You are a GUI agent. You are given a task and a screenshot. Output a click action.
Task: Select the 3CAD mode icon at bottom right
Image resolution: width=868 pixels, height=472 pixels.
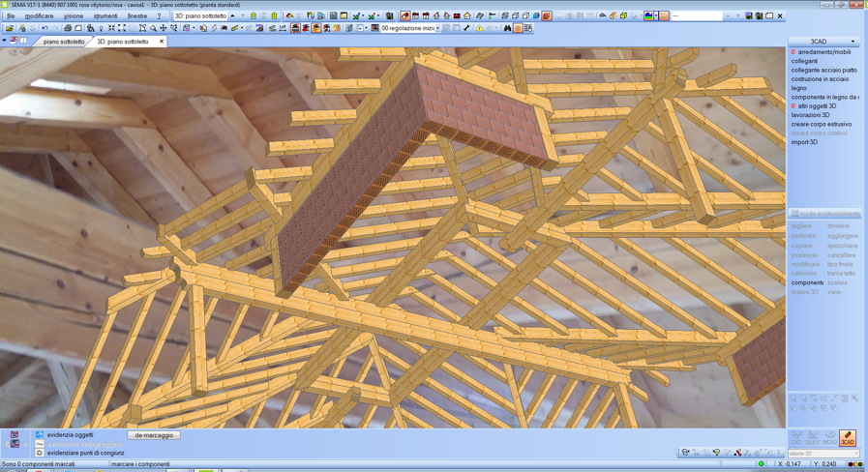pos(847,438)
